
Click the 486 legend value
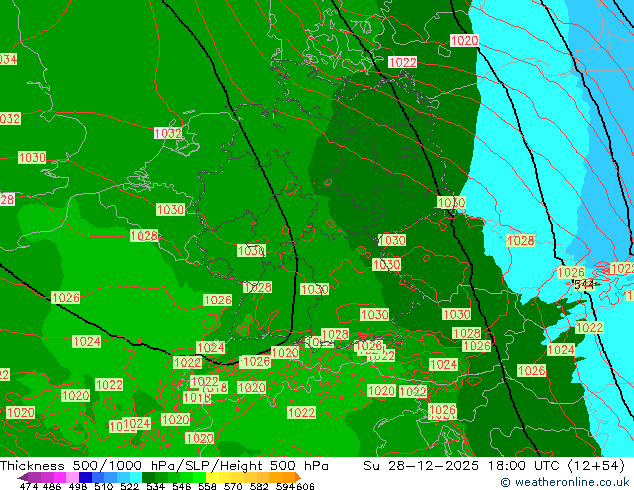click(52, 486)
